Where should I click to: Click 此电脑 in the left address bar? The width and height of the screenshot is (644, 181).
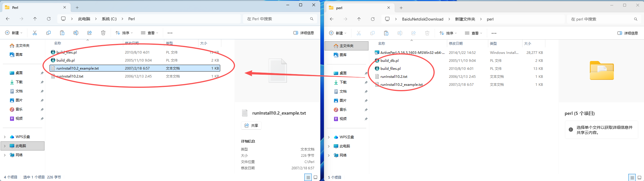(84, 19)
